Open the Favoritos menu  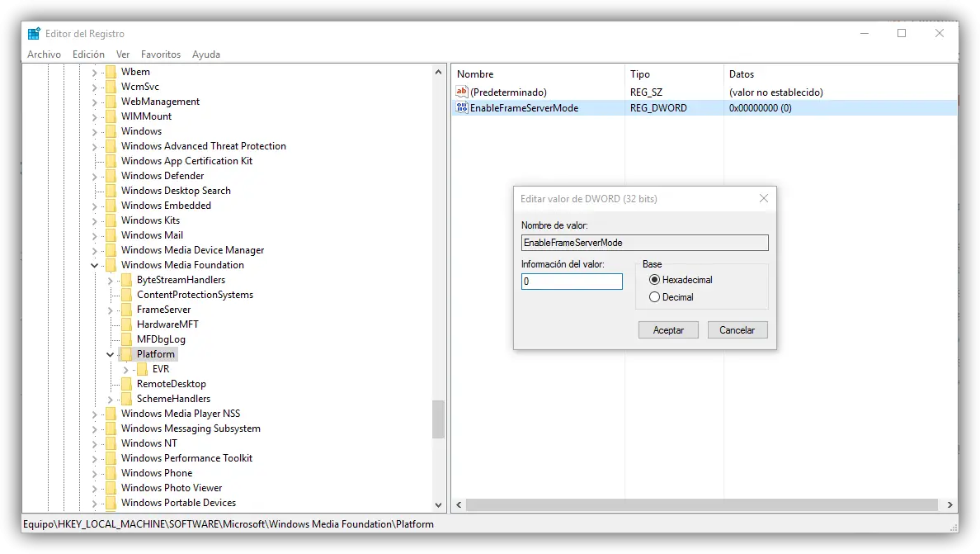click(x=161, y=54)
